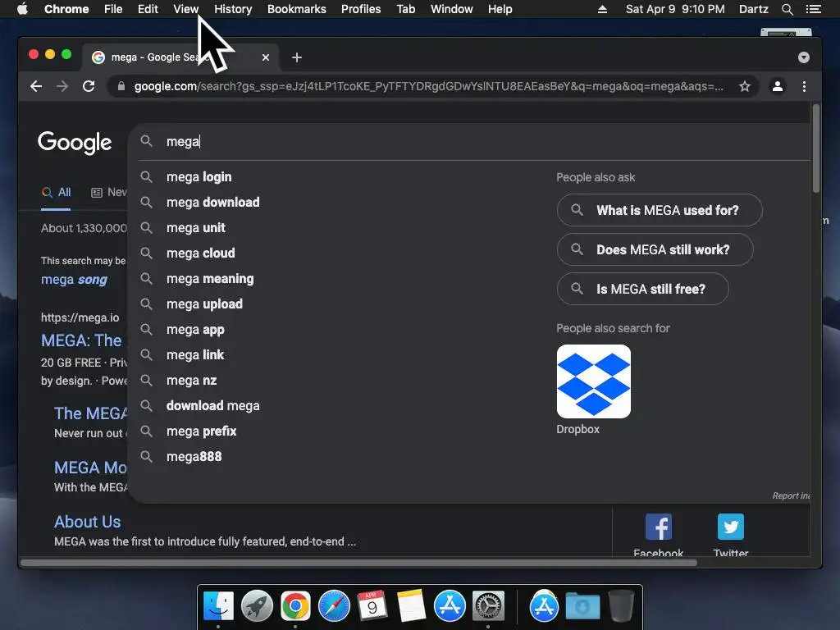
Task: Open the Apple menu
Action: (x=22, y=9)
